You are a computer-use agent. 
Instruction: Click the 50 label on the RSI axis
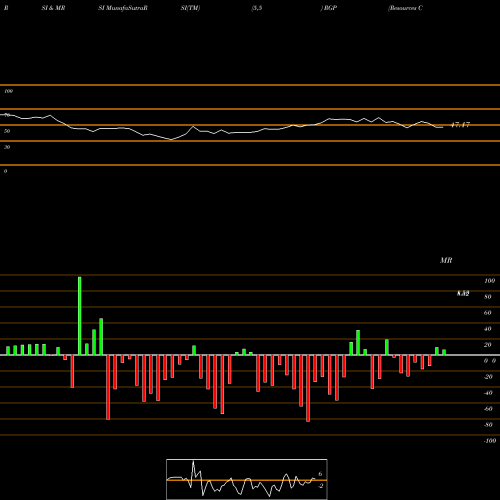tap(7, 131)
